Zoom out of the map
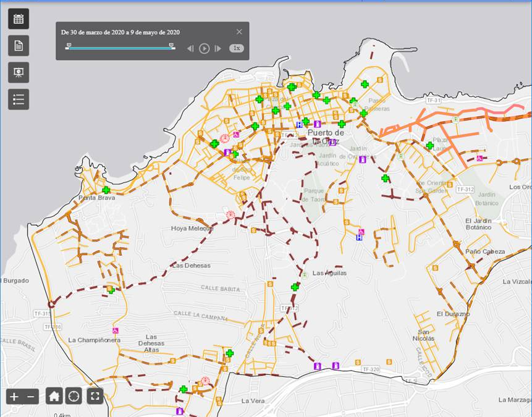This screenshot has height=417, width=532. click(x=31, y=396)
